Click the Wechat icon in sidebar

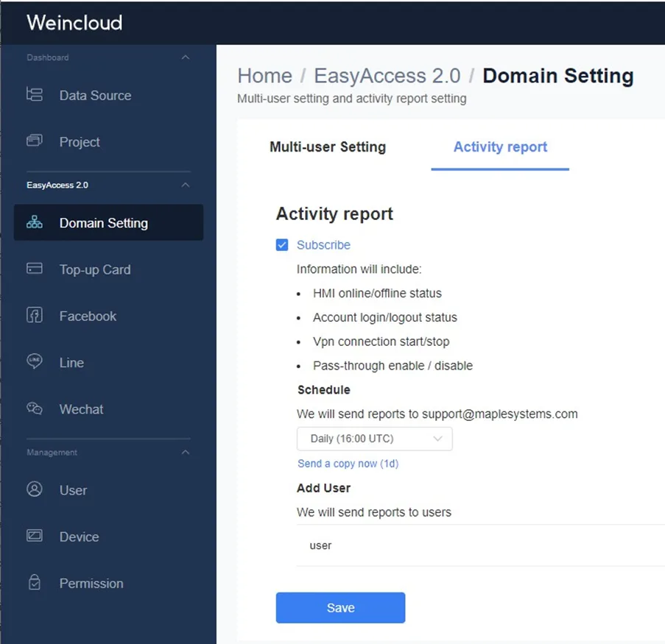pos(35,408)
